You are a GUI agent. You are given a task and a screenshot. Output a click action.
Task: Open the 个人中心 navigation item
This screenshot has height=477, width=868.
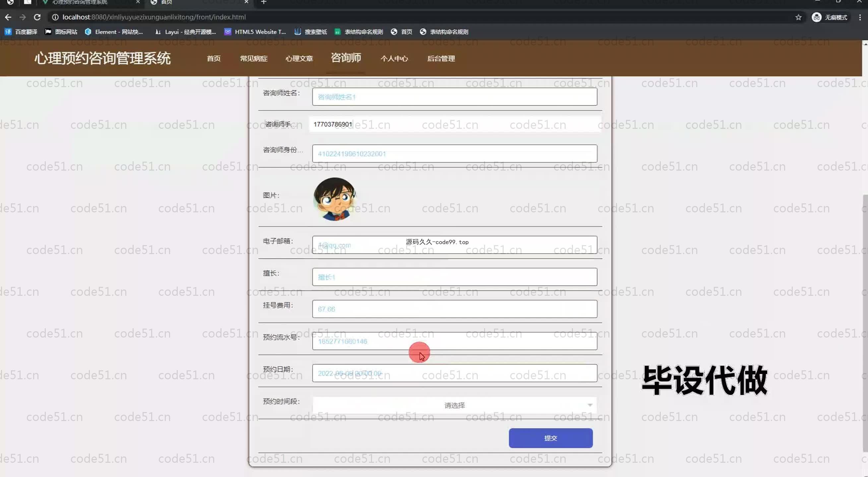tap(394, 59)
